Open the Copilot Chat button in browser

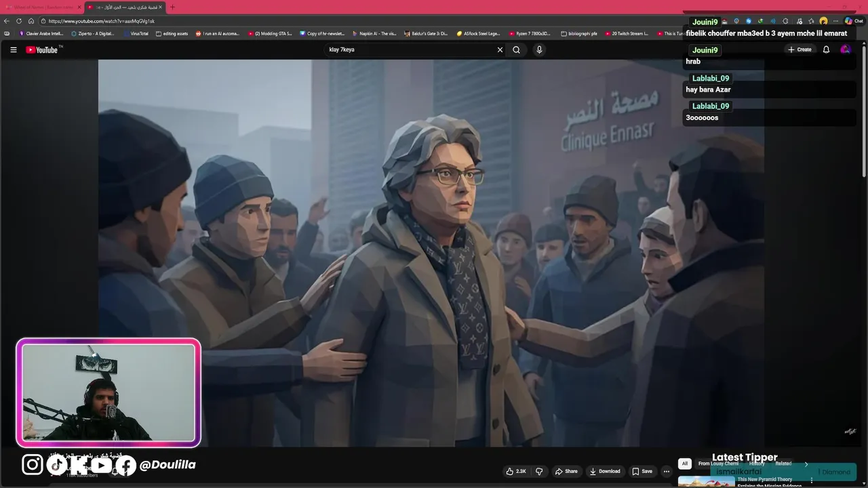coord(853,21)
